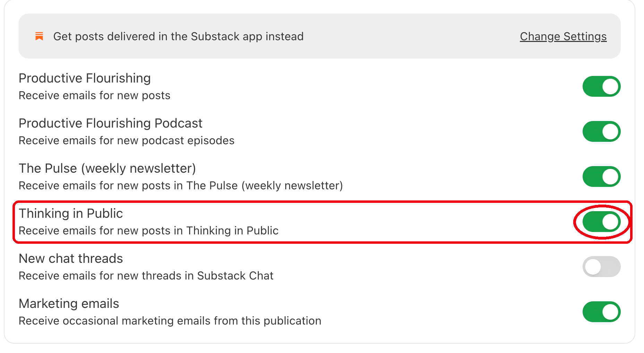644x353 pixels.
Task: Click the Productive Flourishing heading
Action: coord(85,78)
